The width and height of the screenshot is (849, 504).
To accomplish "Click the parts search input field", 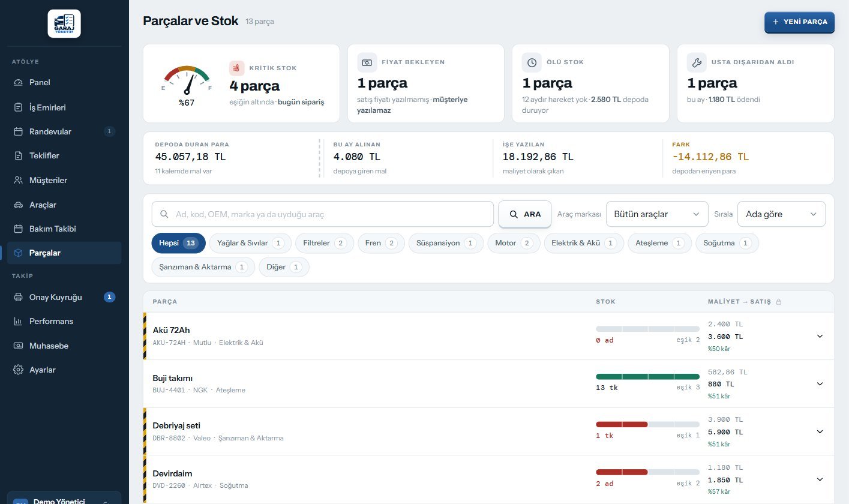I will (323, 214).
